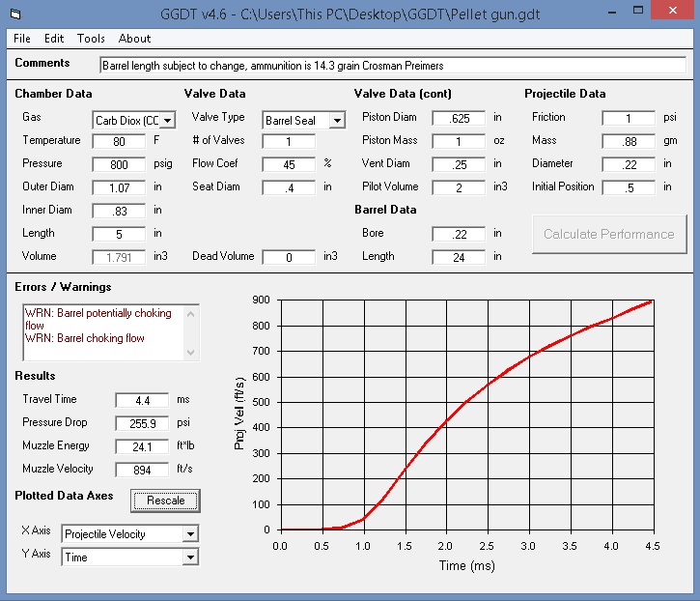The height and width of the screenshot is (601, 700).
Task: Click into the Comments text field
Action: [392, 66]
